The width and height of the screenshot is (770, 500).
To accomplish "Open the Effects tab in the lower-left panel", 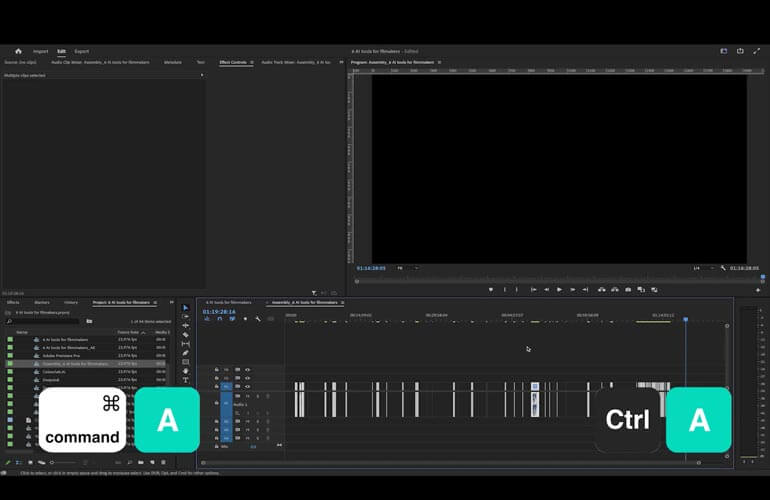I will [13, 303].
